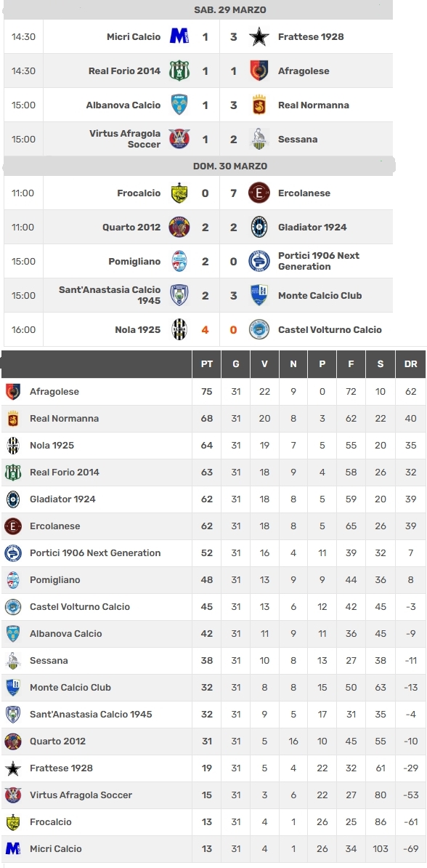427x868 pixels.
Task: Click the Nola 1925 striped crest in the 16:00 match
Action: 179,329
